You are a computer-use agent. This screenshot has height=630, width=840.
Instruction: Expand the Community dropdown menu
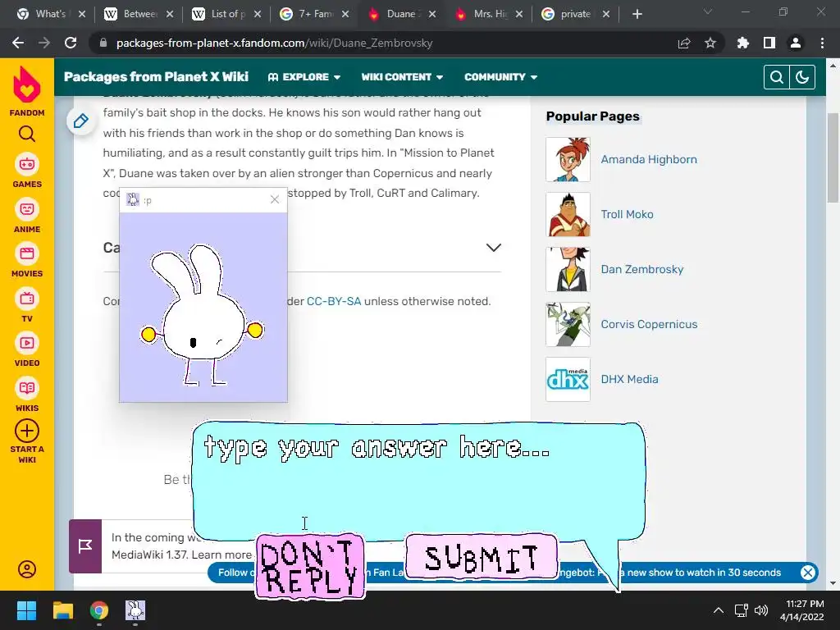click(501, 77)
